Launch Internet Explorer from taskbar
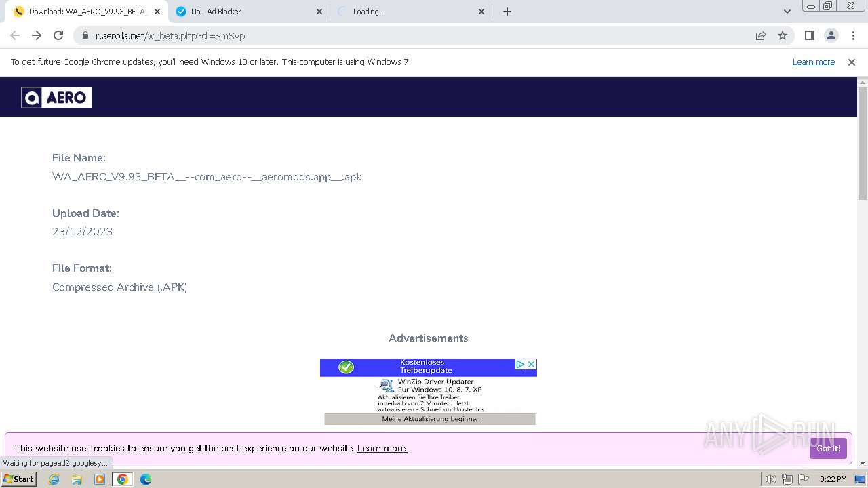This screenshot has height=488, width=868. click(x=54, y=479)
